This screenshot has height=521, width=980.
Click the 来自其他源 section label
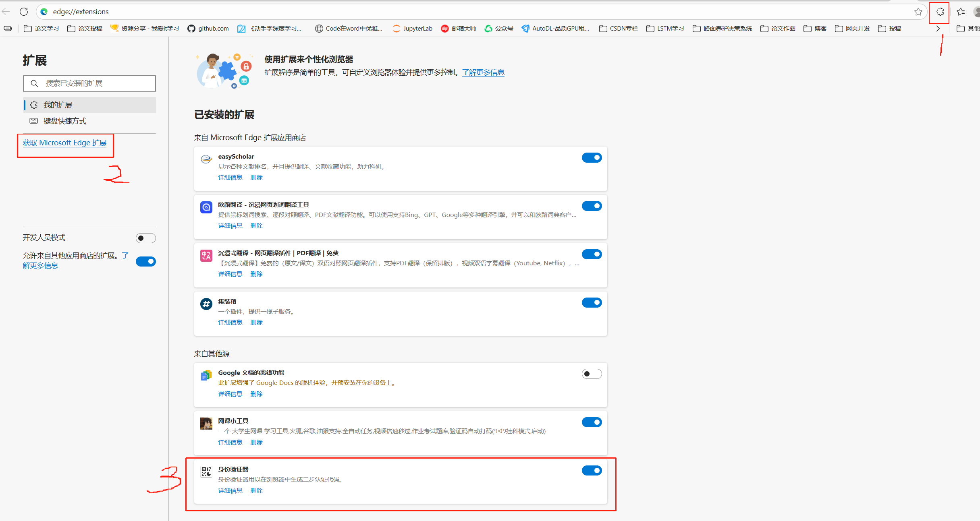click(x=212, y=354)
